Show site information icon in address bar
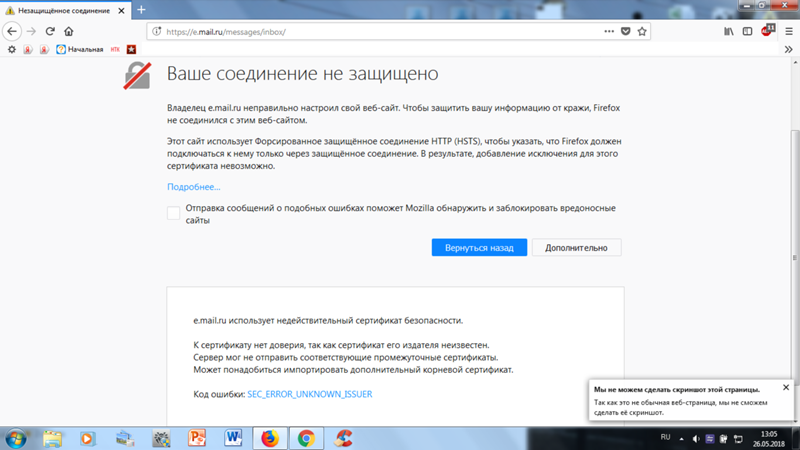This screenshot has width=800, height=450. click(157, 32)
